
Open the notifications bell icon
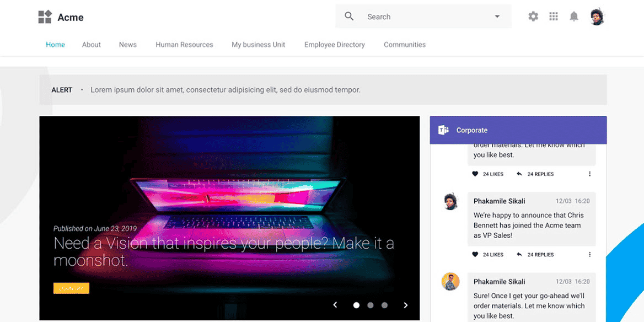coord(574,17)
